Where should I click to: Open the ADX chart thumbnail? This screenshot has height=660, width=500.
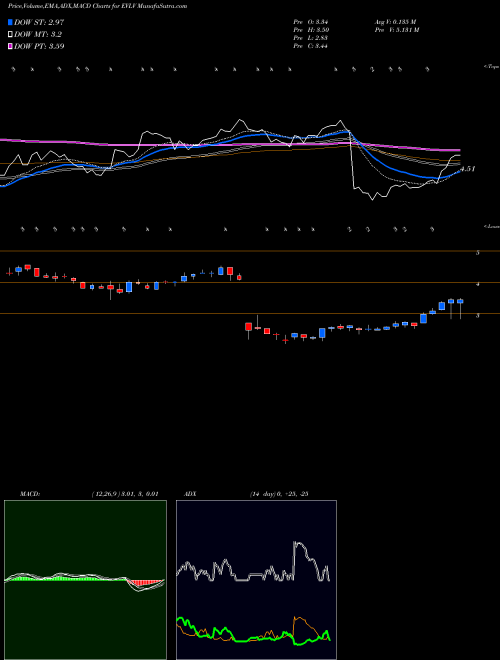(257, 580)
